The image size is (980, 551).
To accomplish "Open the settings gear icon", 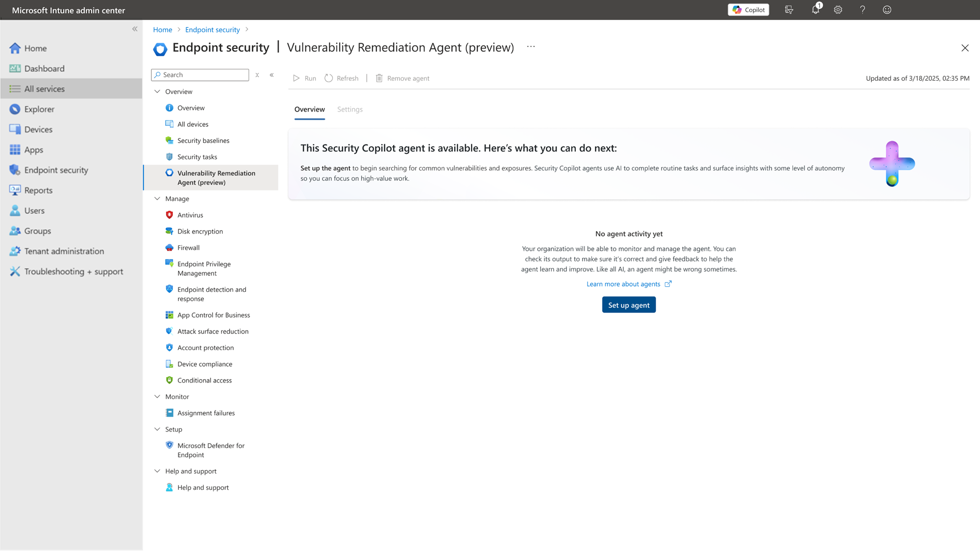I will [x=838, y=10].
